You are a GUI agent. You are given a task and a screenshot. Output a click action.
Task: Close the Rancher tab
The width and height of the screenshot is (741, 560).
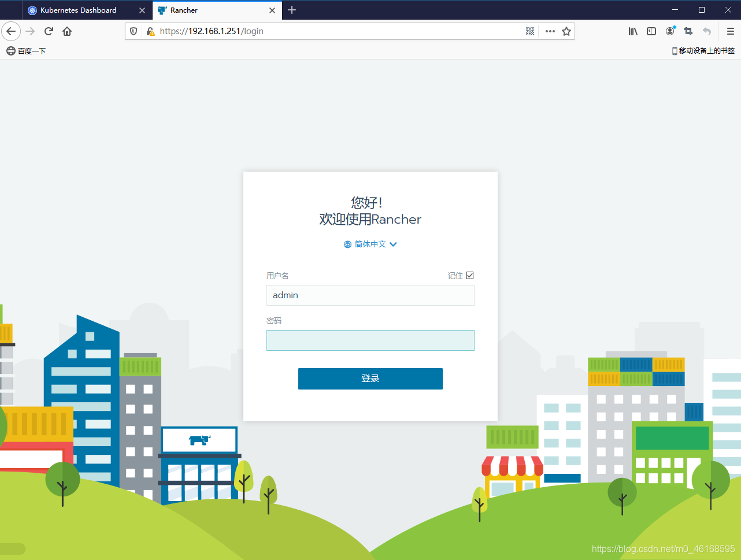click(272, 10)
